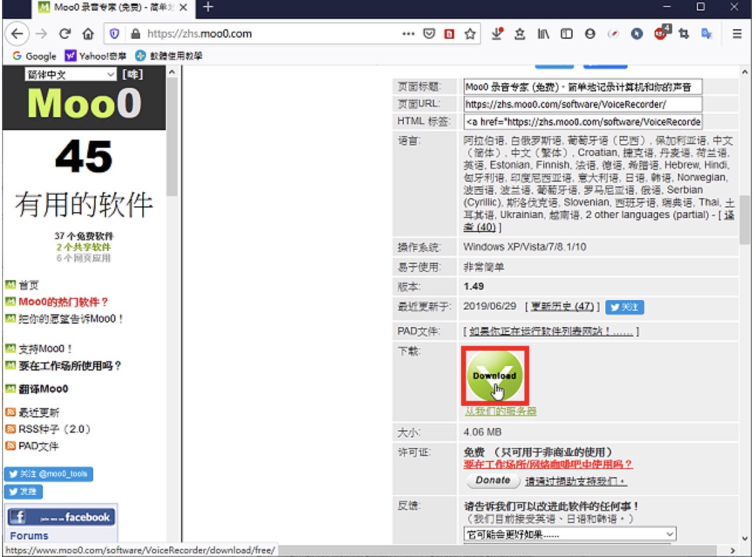Open RSS种子（2.0）link

(55, 430)
